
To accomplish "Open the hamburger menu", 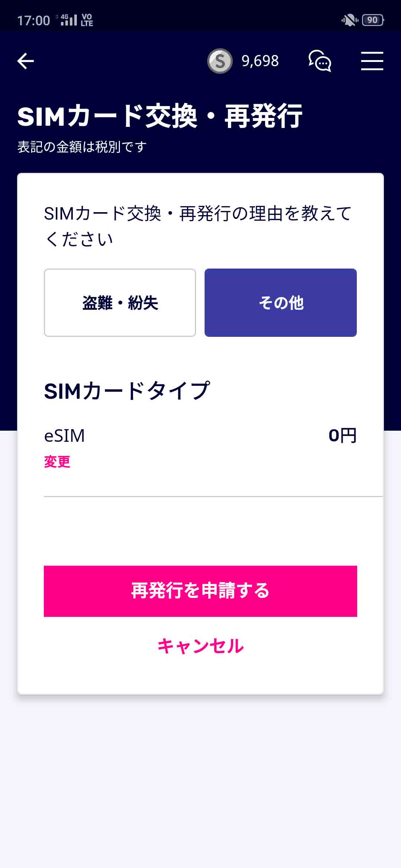I will coord(372,61).
